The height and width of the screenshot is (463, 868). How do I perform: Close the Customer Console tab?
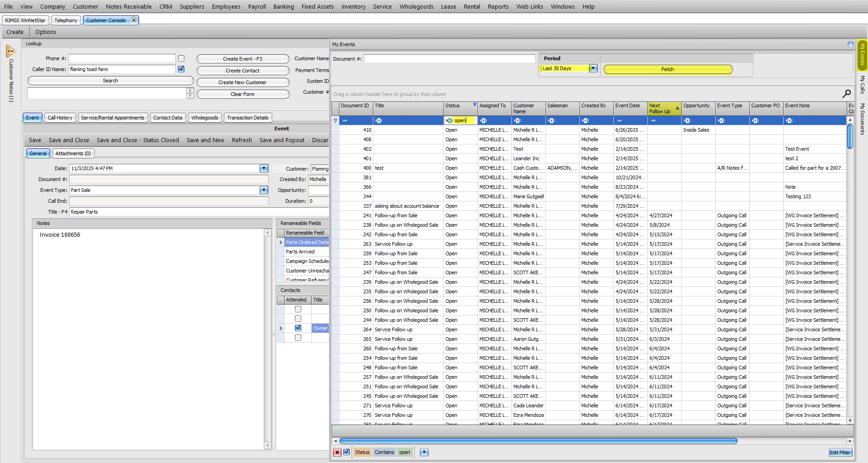[x=134, y=20]
